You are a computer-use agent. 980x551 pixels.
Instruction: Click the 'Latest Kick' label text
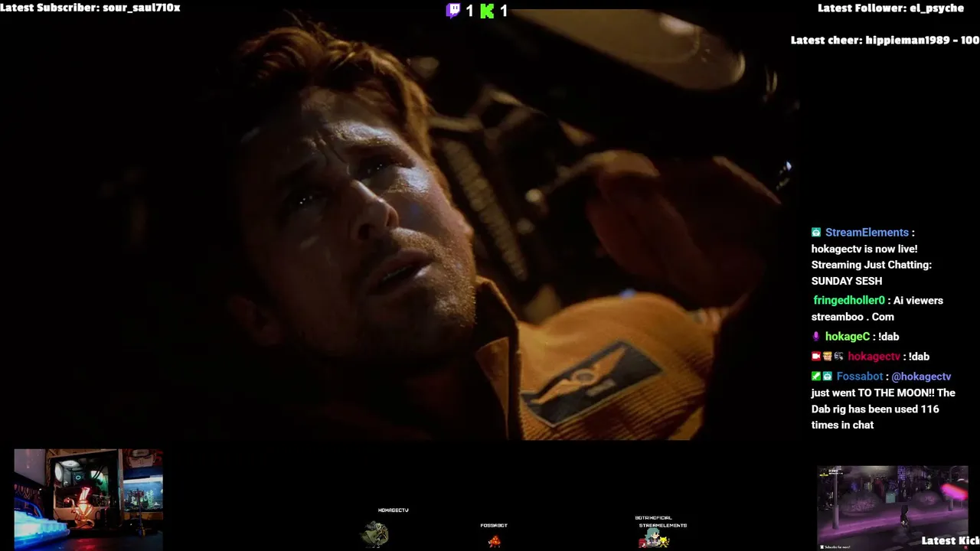coord(950,541)
